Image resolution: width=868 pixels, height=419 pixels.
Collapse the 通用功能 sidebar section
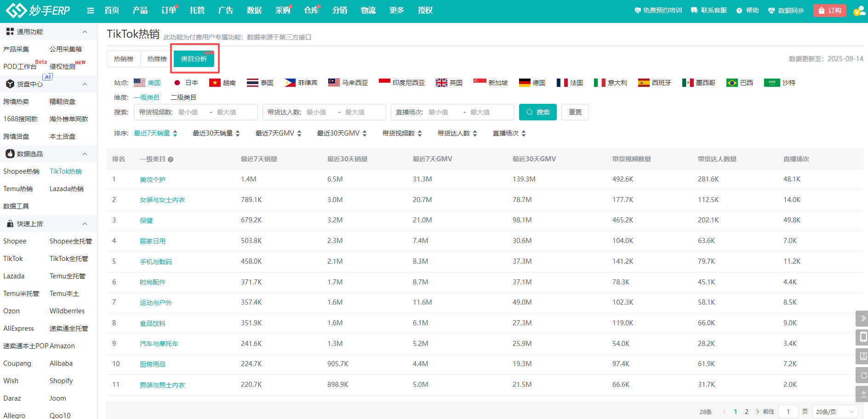click(85, 32)
